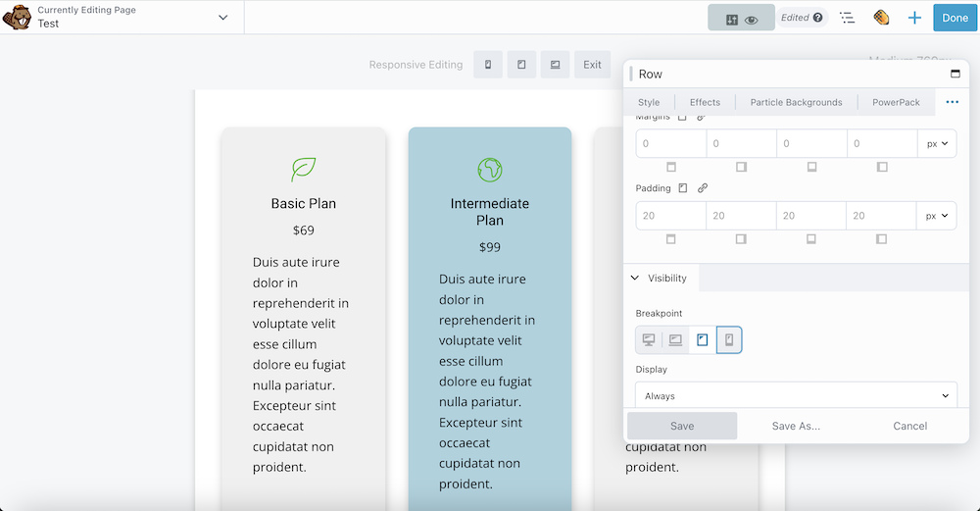
Task: Toggle mobile breakpoint in Visibility section
Action: tap(729, 340)
